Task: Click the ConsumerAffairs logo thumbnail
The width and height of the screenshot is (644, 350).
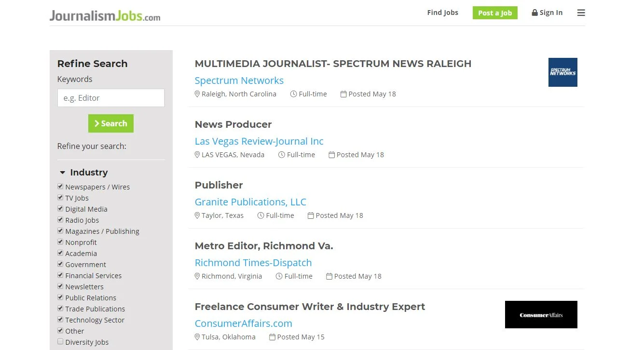Action: pyautogui.click(x=541, y=315)
